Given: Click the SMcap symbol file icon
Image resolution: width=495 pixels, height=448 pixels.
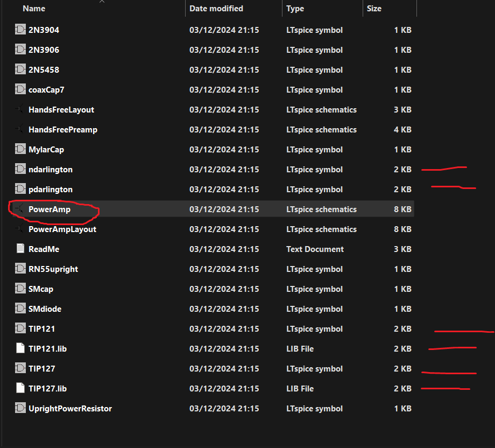Looking at the screenshot, I should (20, 289).
